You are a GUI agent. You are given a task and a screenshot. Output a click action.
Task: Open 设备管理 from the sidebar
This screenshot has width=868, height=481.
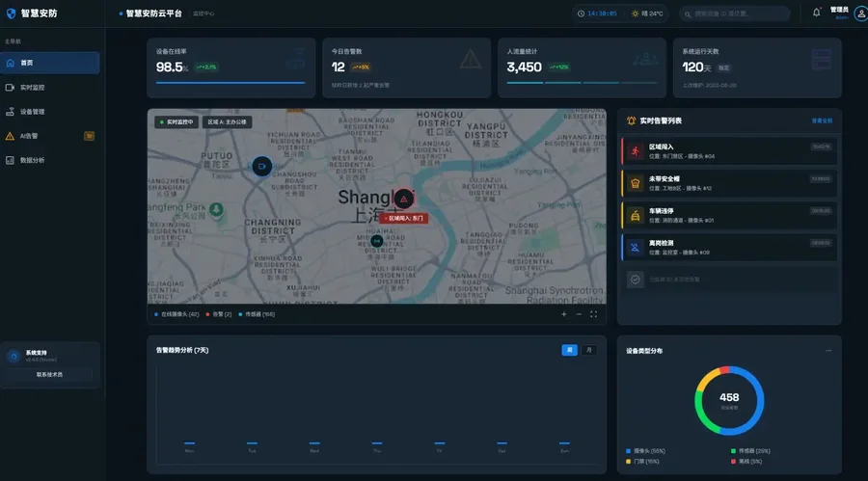tap(33, 112)
